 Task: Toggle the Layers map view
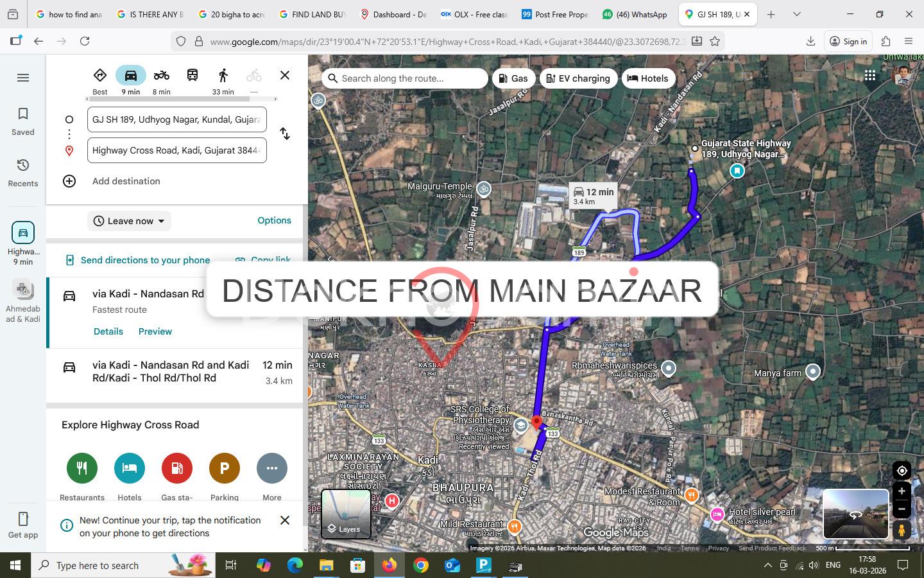click(346, 513)
